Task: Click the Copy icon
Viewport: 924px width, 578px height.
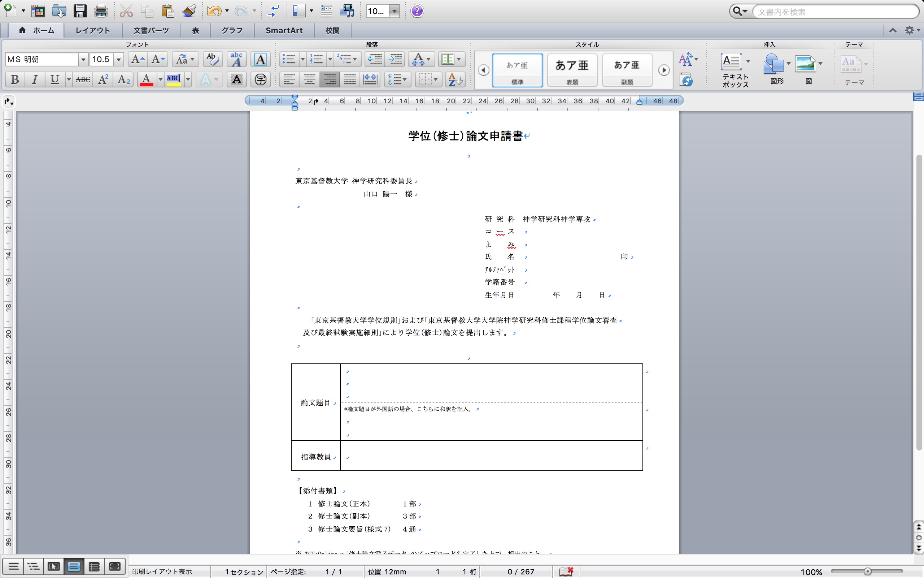Action: (147, 11)
